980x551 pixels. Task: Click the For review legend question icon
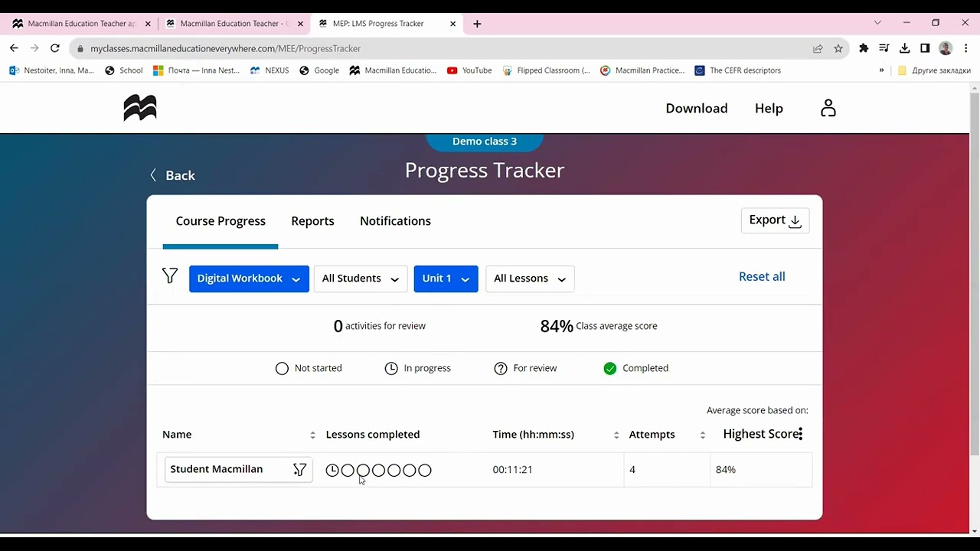(501, 368)
